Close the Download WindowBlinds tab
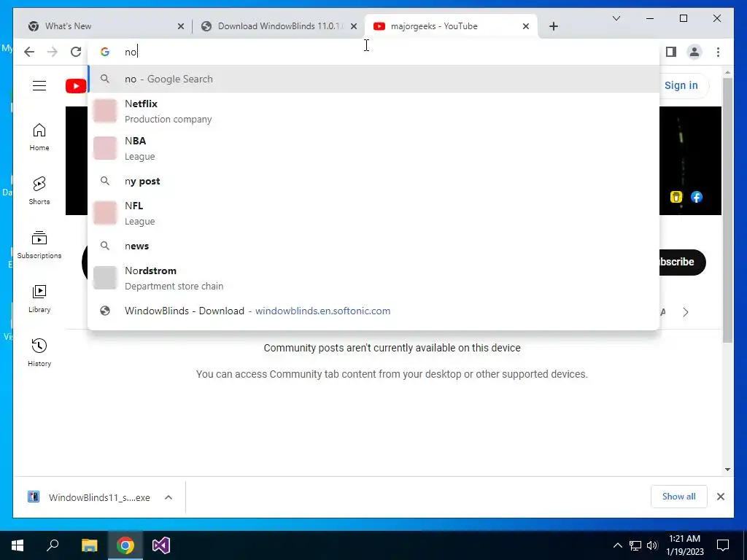747x560 pixels. coord(354,27)
